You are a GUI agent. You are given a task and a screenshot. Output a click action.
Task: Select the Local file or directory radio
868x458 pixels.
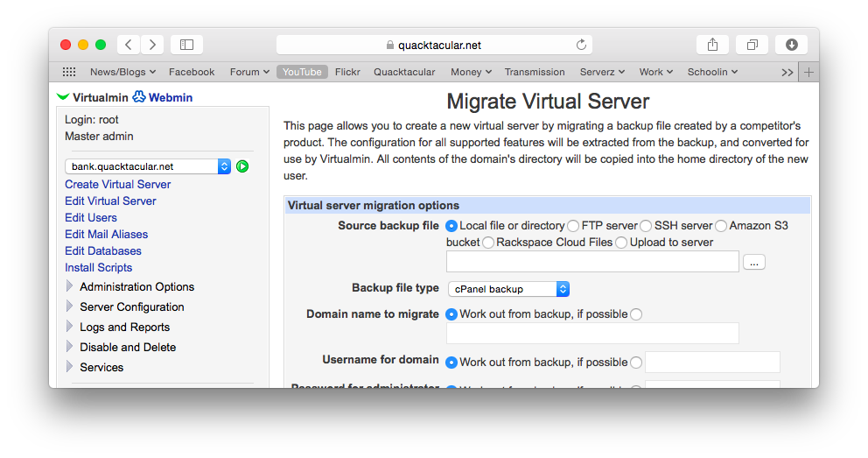click(451, 226)
